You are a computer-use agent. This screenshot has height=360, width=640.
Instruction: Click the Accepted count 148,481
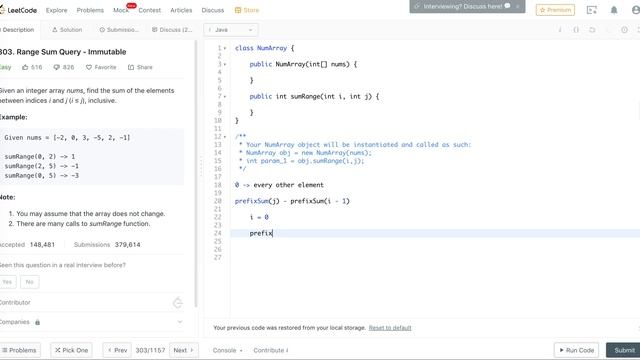[42, 244]
